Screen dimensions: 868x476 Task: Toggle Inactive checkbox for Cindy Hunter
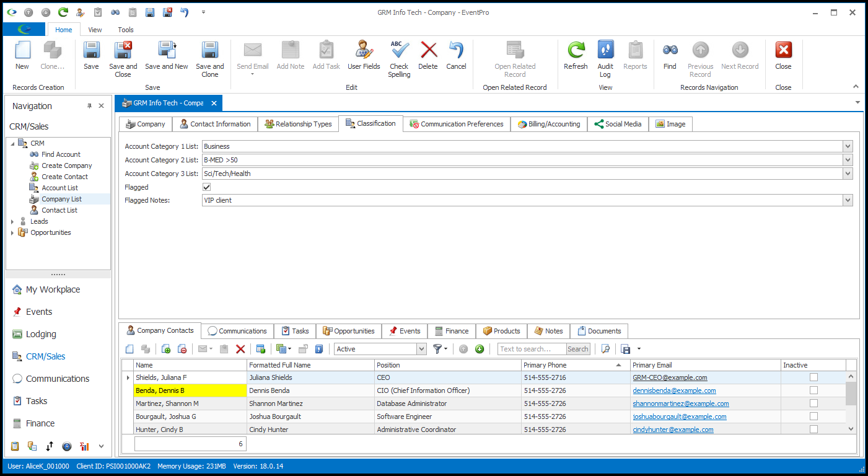click(813, 429)
